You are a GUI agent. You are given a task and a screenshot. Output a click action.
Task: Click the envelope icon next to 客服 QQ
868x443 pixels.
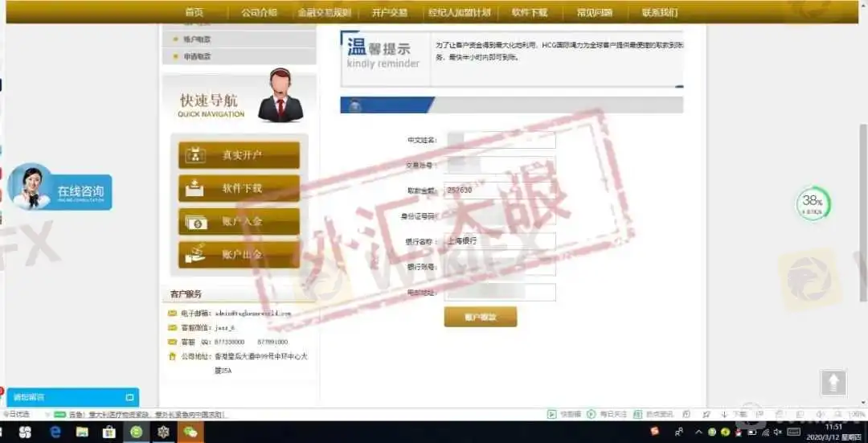[x=172, y=342]
